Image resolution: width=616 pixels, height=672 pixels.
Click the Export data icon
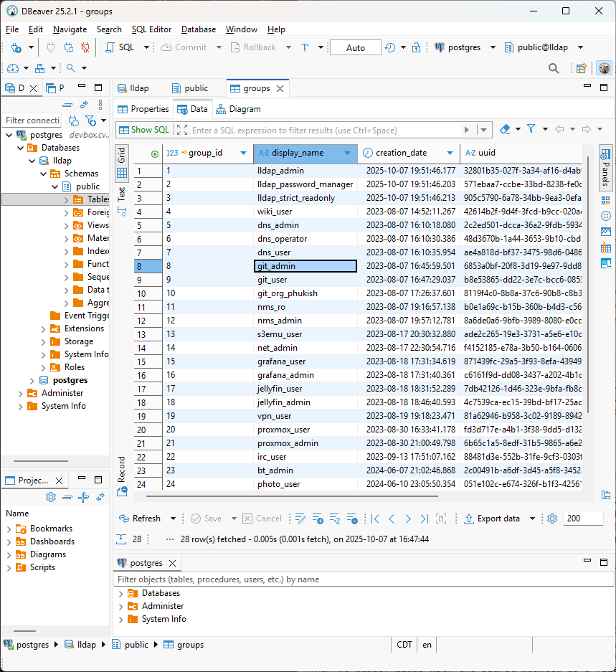pos(468,519)
